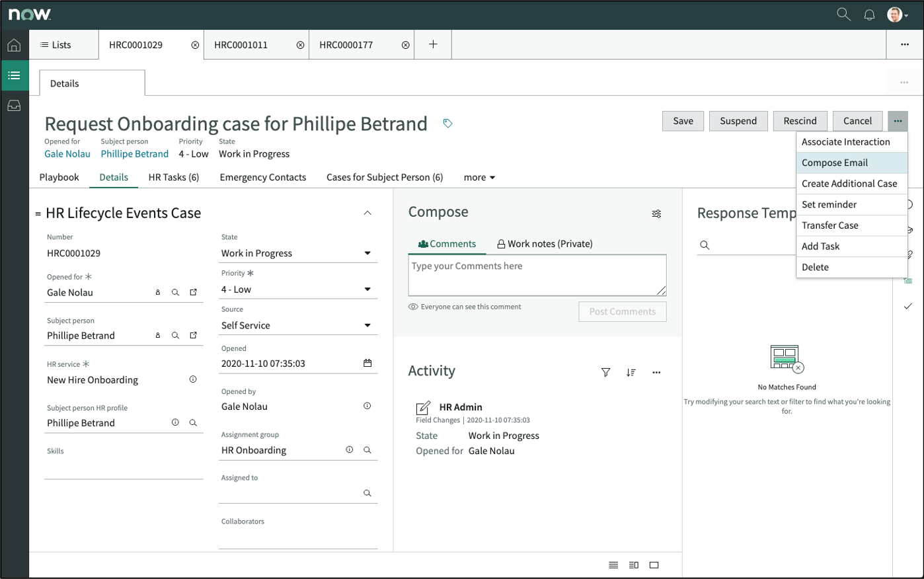Click the Post Comments button
Viewport: 924px width, 579px height.
tap(623, 311)
